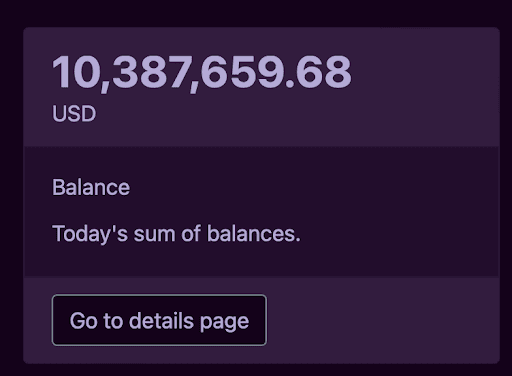Click the word of in the description
512x376 pixels.
tap(191, 233)
